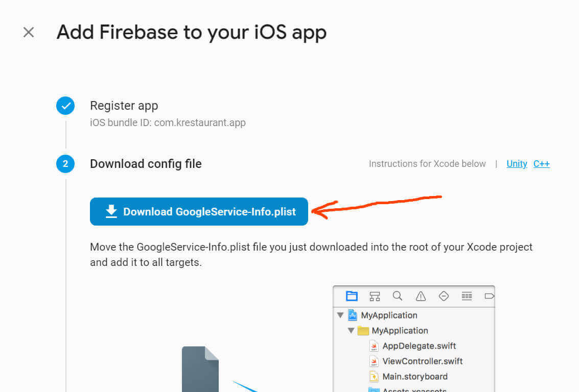Click the Xcode search navigator magnifier icon

[398, 296]
